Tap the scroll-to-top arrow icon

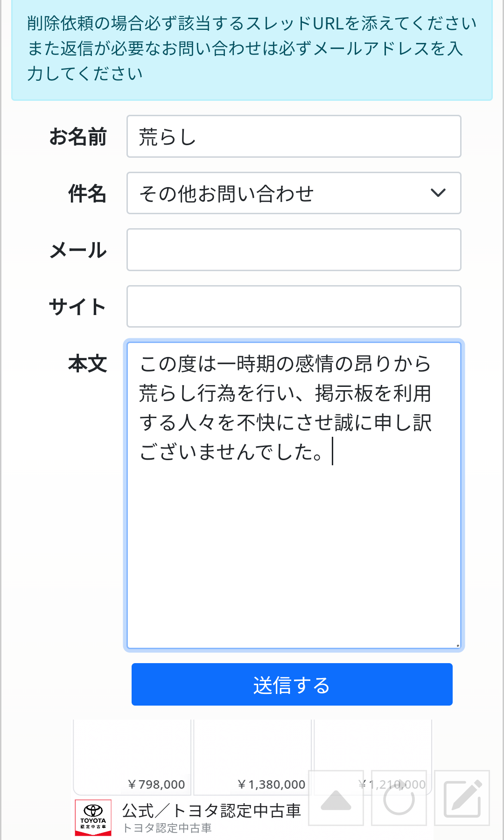tap(336, 798)
